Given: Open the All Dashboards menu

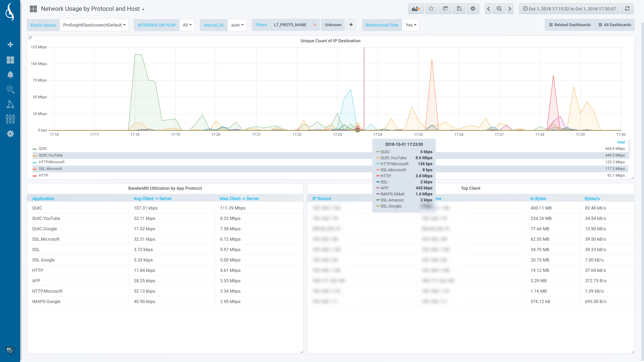Looking at the screenshot, I should click(x=615, y=25).
